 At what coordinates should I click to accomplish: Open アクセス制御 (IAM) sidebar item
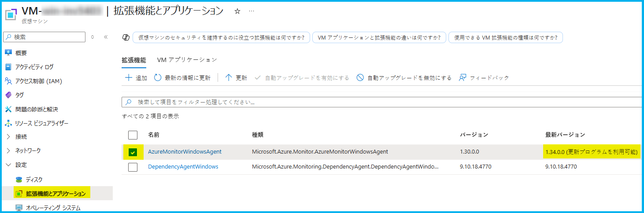[x=33, y=81]
